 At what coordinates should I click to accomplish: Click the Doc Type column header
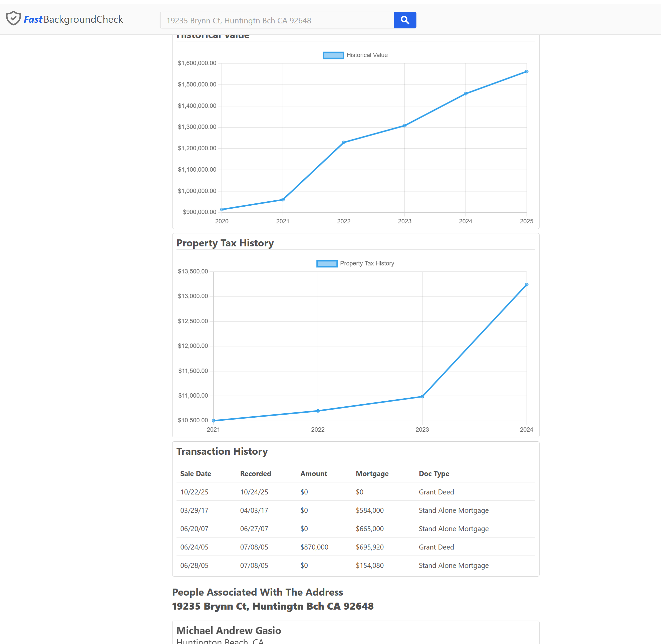pyautogui.click(x=434, y=473)
